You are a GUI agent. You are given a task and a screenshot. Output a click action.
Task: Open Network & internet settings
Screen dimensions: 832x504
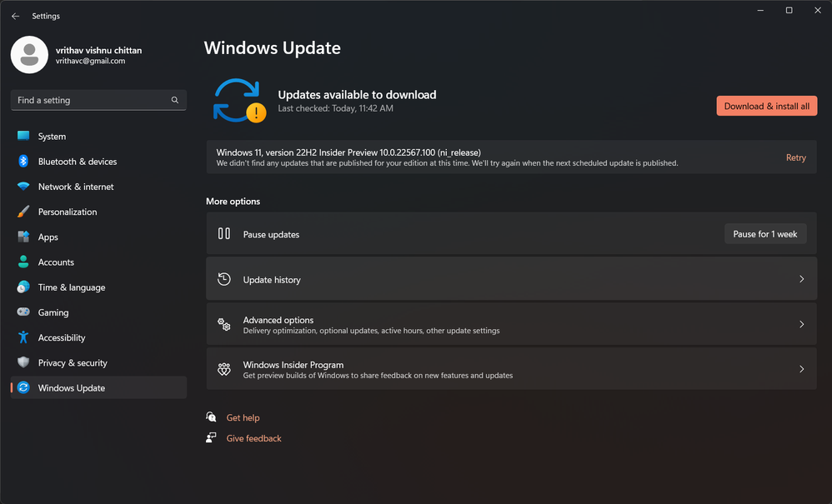pyautogui.click(x=98, y=187)
